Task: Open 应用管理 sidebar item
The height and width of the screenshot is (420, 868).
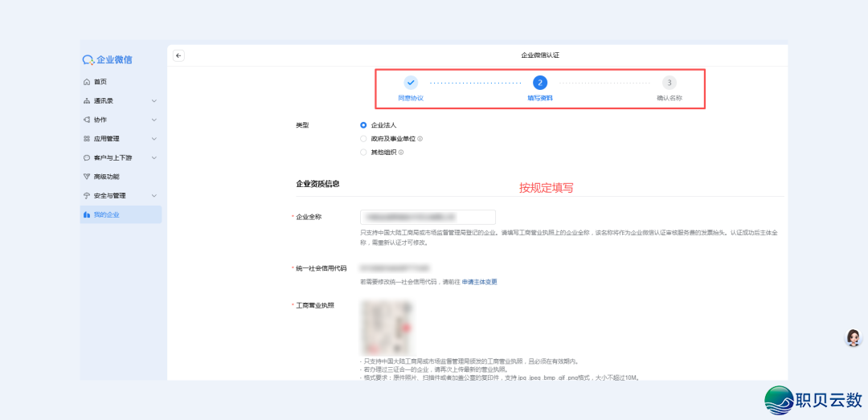Action: coord(121,139)
